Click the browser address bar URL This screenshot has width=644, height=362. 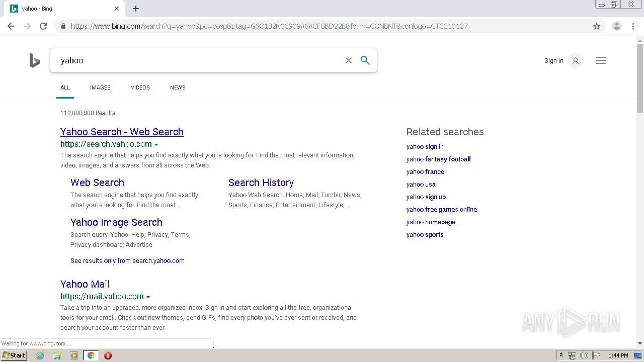point(269,26)
